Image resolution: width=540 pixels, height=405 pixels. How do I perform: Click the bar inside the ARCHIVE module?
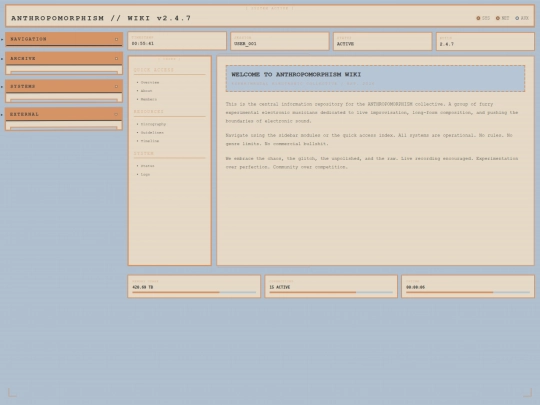pos(64,73)
